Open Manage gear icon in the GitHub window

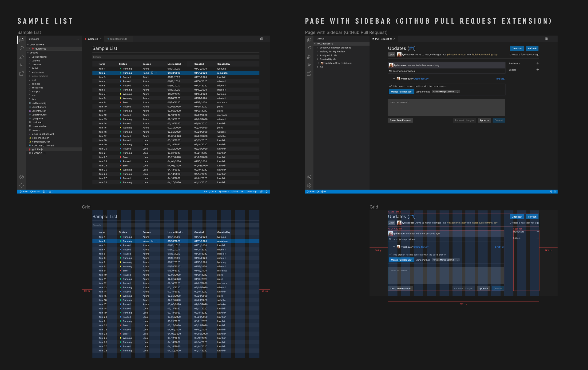309,185
